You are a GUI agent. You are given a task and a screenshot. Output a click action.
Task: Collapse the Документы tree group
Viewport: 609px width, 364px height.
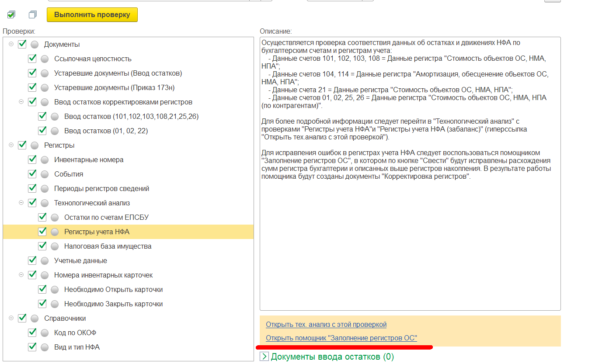11,44
